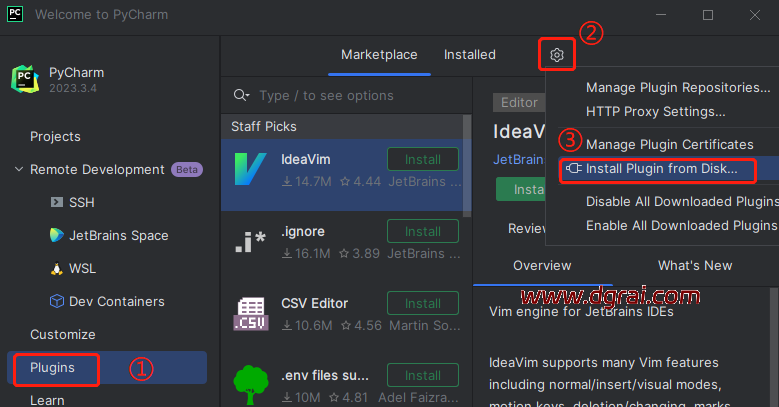Collapse the Remote Development section
This screenshot has width=779, height=407.
[18, 170]
